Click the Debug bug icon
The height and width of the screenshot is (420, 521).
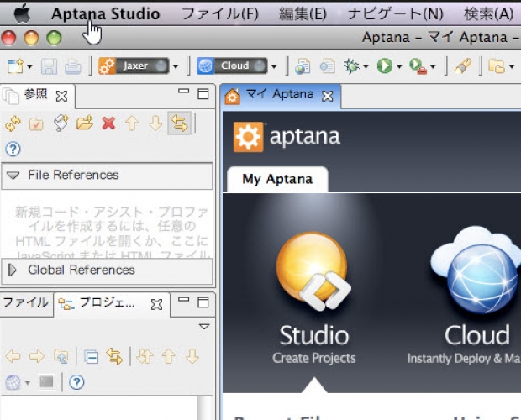coord(351,66)
